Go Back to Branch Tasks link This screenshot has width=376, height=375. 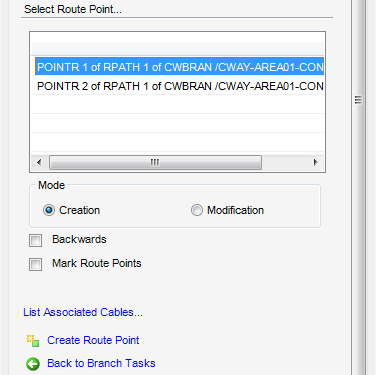[101, 363]
